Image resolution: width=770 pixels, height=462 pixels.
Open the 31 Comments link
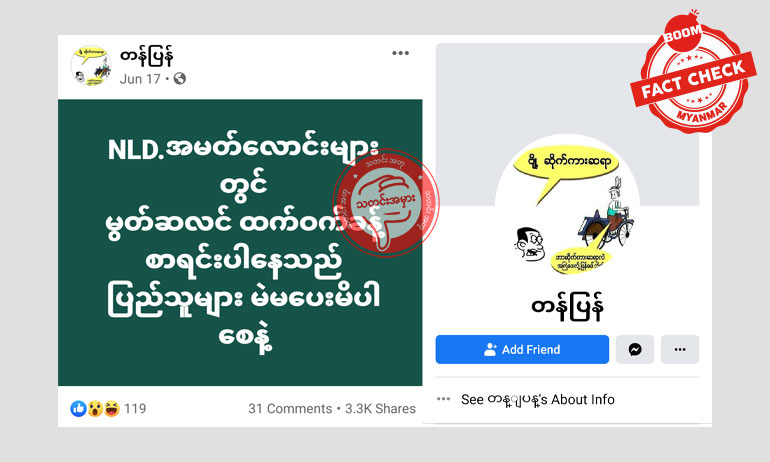pos(290,408)
